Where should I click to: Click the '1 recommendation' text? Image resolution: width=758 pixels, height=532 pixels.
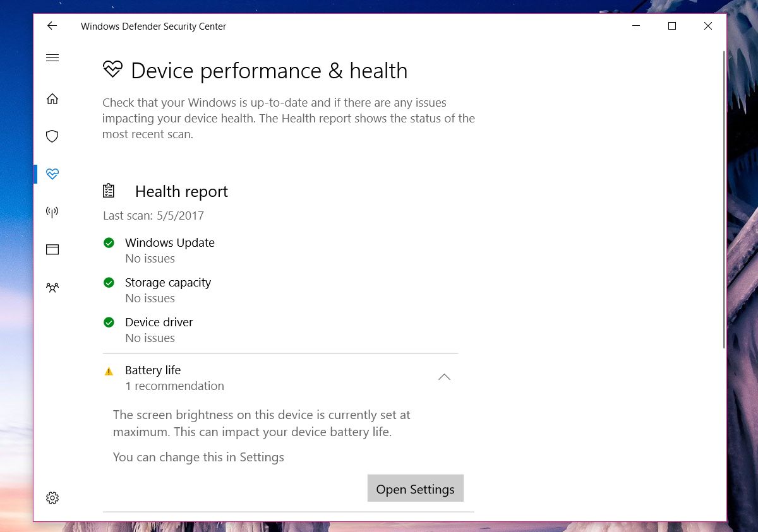(x=174, y=386)
